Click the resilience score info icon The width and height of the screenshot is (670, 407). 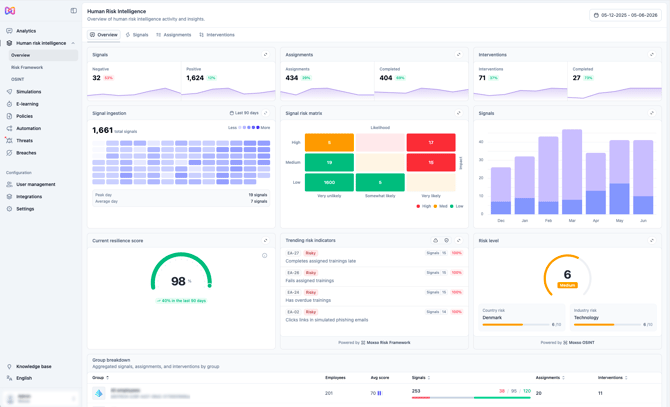click(x=264, y=255)
